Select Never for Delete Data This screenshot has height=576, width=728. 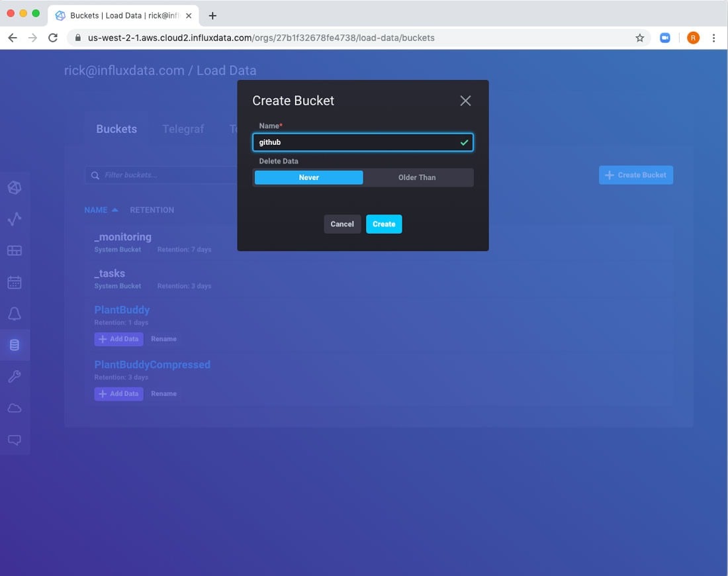pyautogui.click(x=308, y=177)
